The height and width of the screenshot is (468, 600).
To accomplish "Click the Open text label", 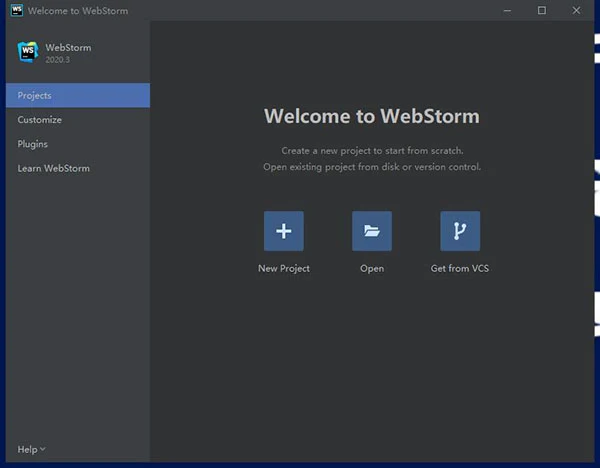I will 372,268.
